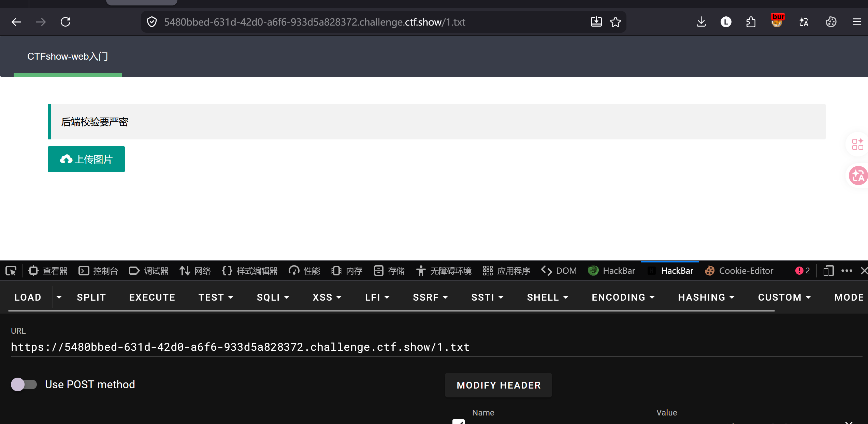Open the SSRF dropdown menu

point(430,298)
